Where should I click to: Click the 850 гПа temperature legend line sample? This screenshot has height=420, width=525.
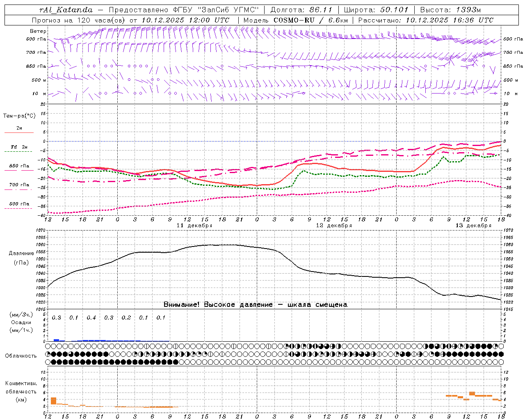[x=19, y=171]
